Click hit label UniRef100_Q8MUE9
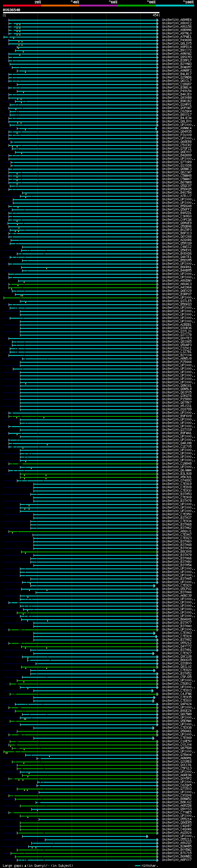197x868 pixels. (x=177, y=223)
